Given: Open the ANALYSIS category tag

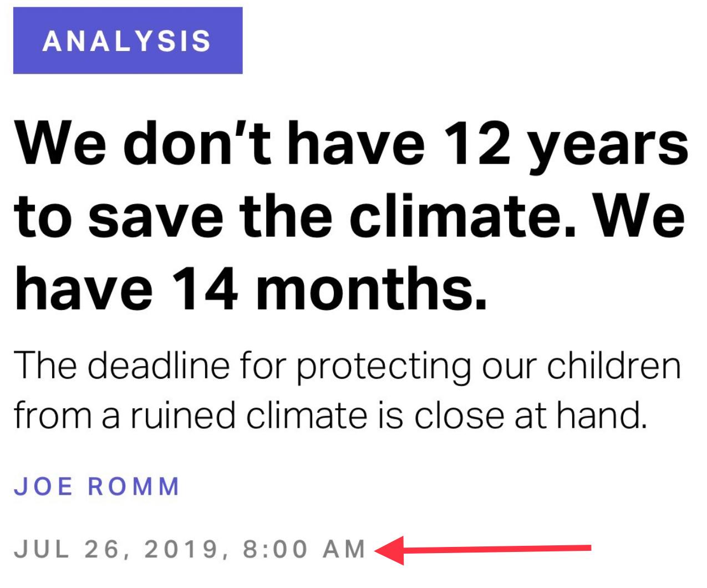Looking at the screenshot, I should [128, 40].
